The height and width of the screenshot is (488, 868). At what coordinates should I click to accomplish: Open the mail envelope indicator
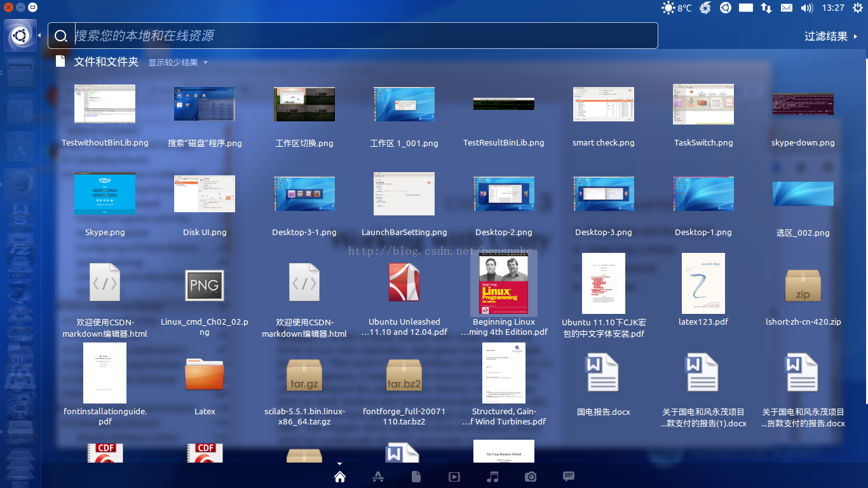click(x=787, y=8)
